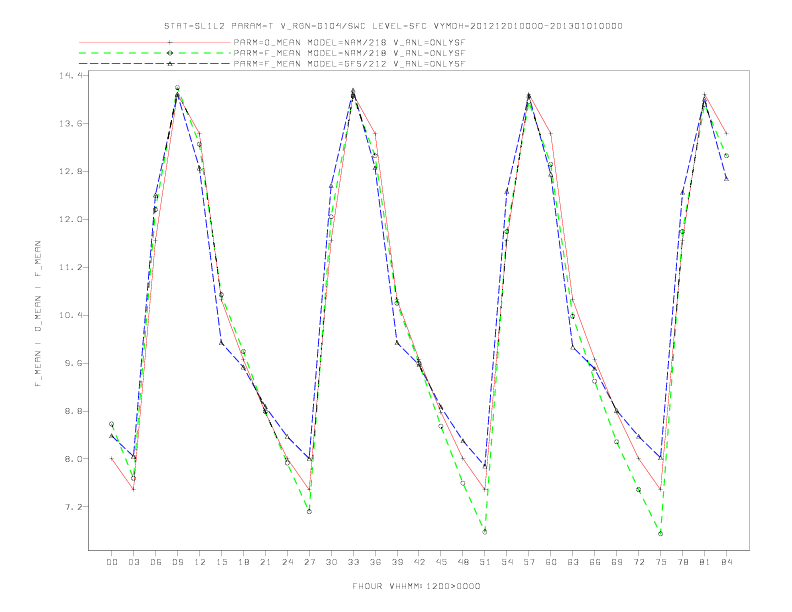Viewport: 792px width, 612px height.
Task: Click the x-axis tick label 15
Action: tap(221, 562)
